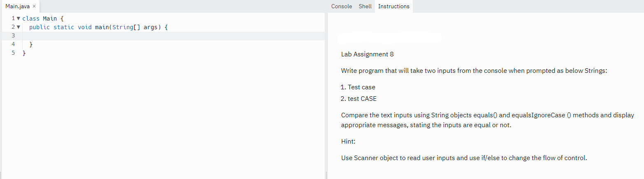Open the Shell tab

[365, 6]
